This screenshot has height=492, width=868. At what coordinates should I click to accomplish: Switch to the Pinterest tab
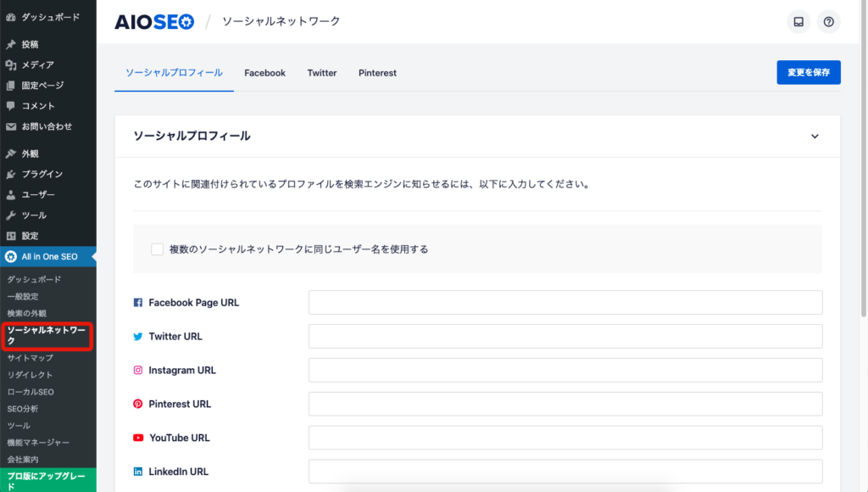click(377, 73)
